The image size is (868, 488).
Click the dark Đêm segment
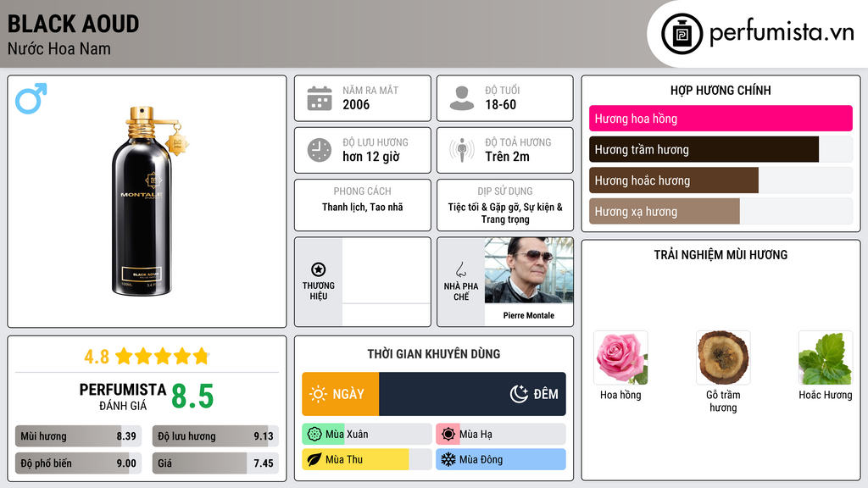(x=472, y=394)
